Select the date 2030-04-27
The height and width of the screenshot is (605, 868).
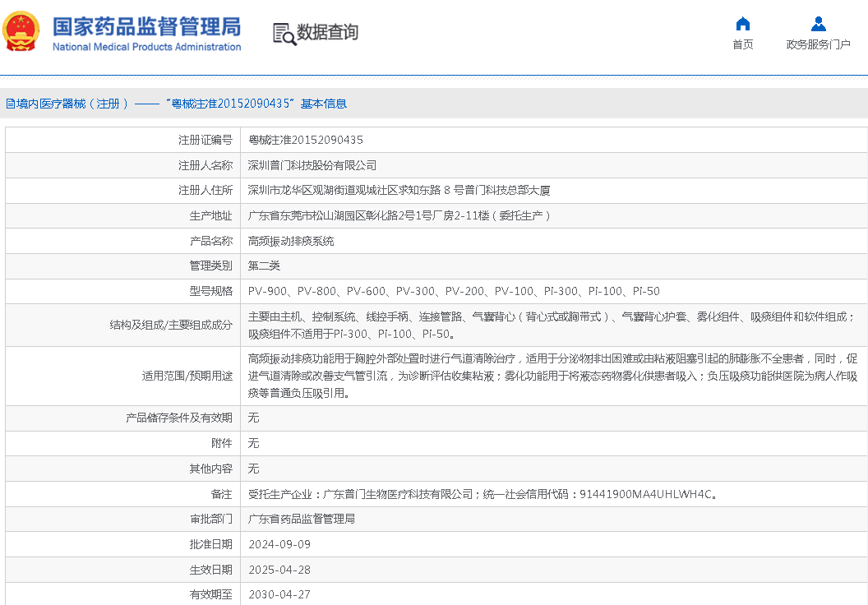(x=279, y=594)
